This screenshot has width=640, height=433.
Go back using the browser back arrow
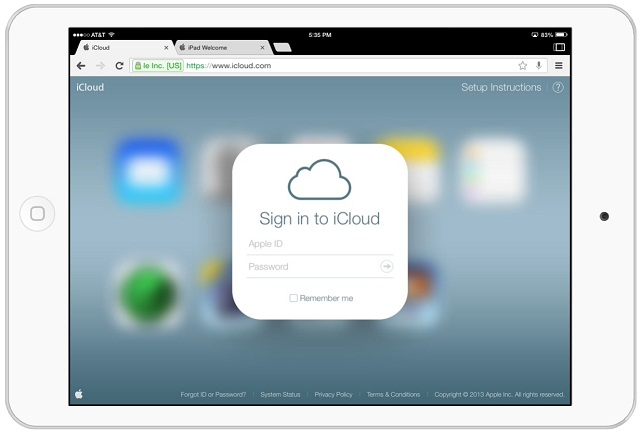81,66
